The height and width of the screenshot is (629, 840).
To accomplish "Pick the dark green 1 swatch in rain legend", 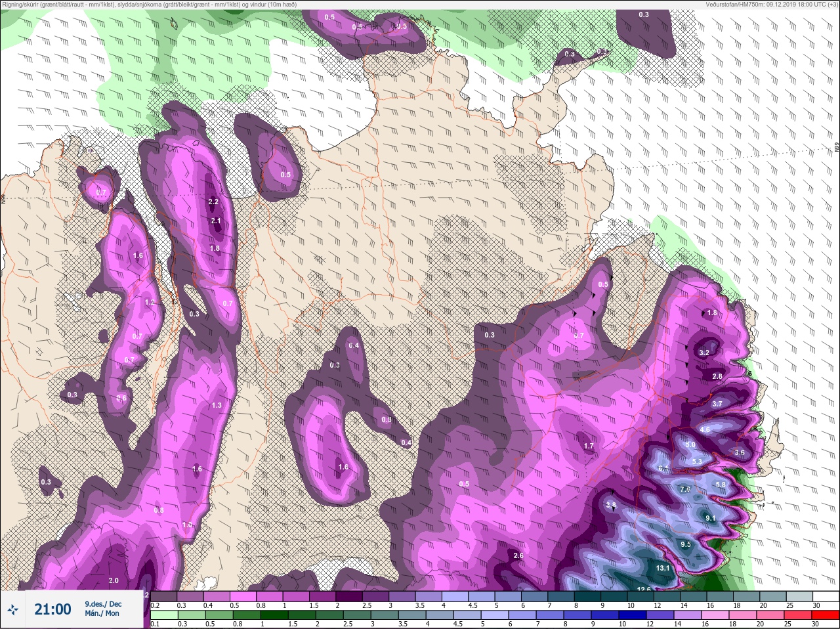I will click(274, 615).
